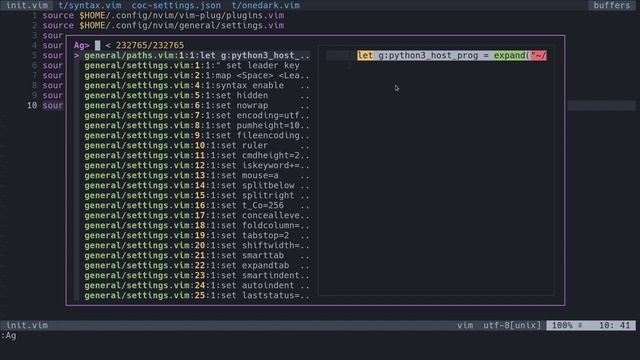Viewport: 640px width, 360px height.
Task: Select result settings.vim:21 set smarttab
Action: 197,256
